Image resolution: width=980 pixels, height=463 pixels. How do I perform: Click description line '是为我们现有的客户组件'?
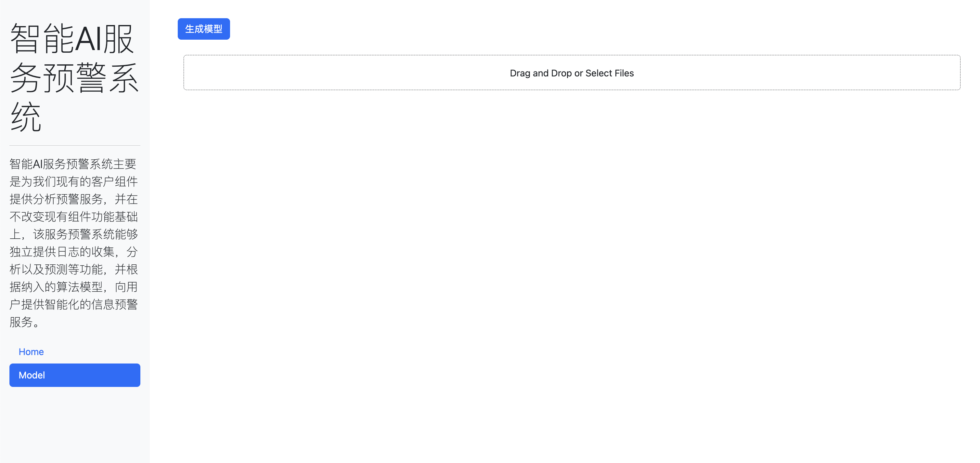coord(73,182)
